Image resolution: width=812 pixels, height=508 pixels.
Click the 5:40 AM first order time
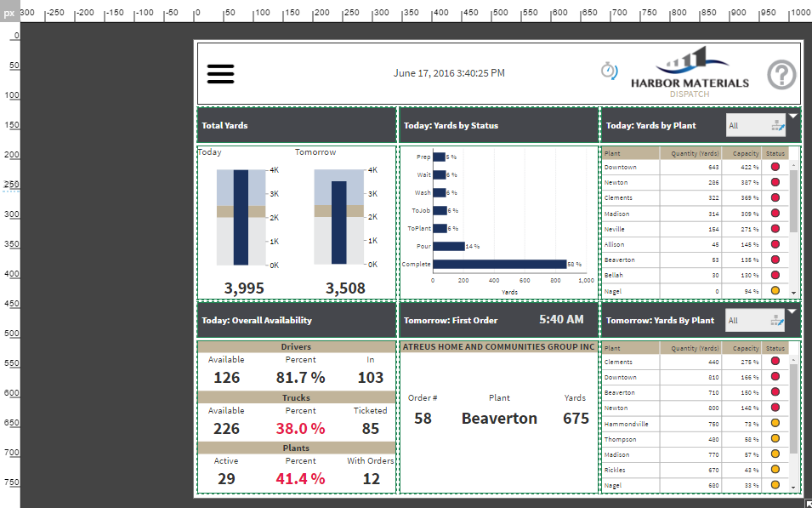pos(561,319)
